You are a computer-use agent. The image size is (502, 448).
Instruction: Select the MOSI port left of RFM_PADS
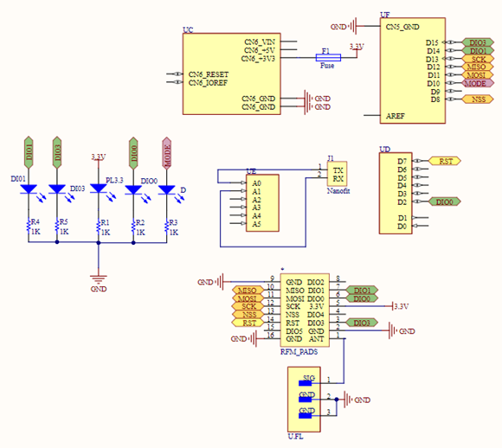pos(248,298)
